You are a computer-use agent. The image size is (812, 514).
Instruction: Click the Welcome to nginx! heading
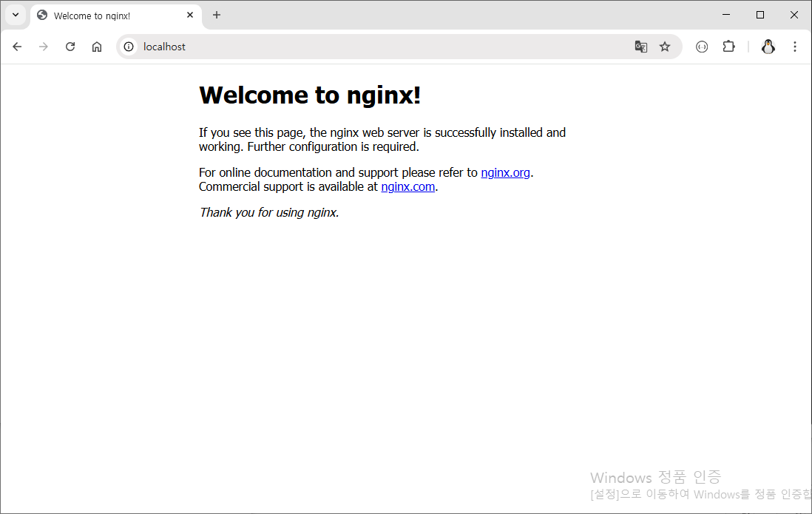[310, 95]
